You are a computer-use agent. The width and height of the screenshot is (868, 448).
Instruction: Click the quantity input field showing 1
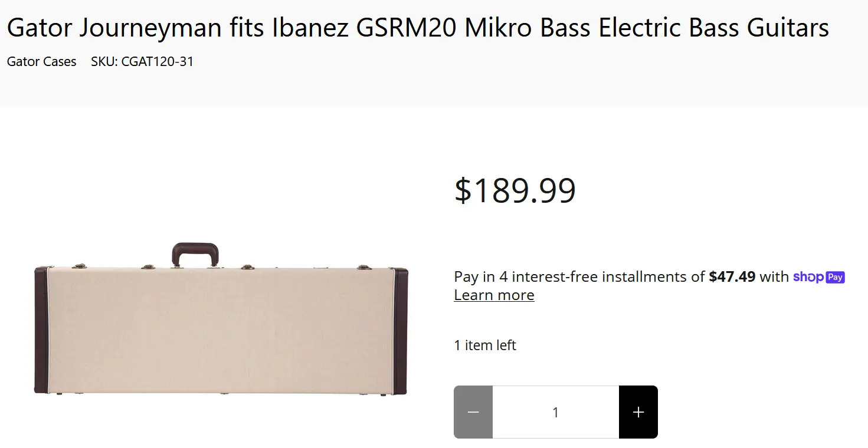pos(556,412)
